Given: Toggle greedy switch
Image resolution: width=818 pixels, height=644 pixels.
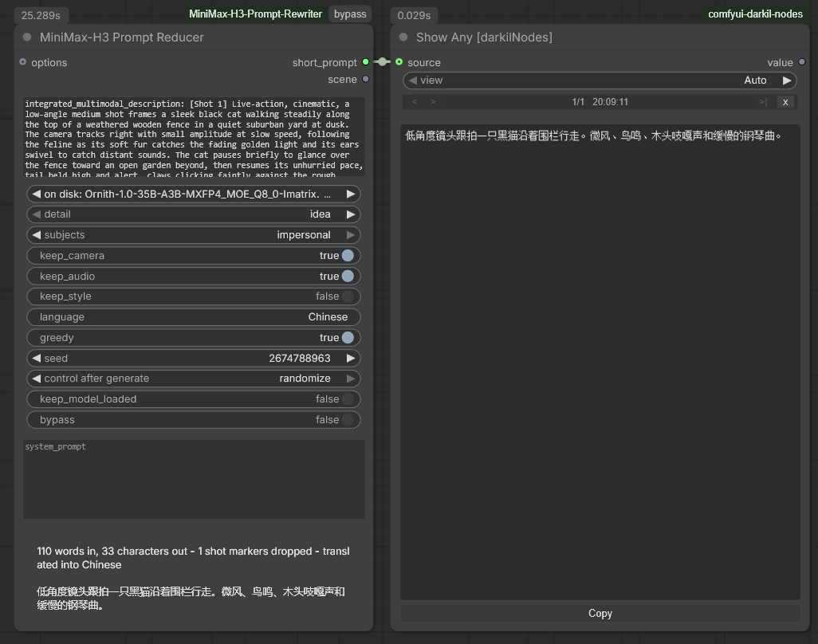Looking at the screenshot, I should (x=348, y=338).
